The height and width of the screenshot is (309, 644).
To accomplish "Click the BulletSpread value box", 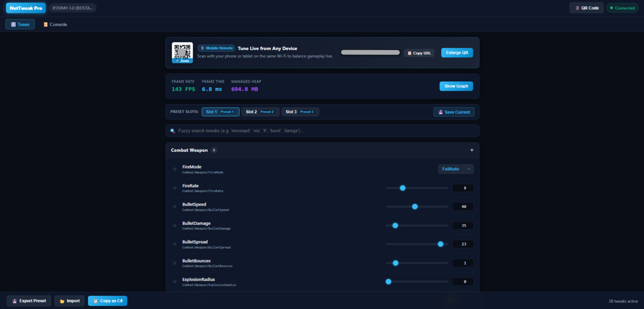I will tap(463, 244).
